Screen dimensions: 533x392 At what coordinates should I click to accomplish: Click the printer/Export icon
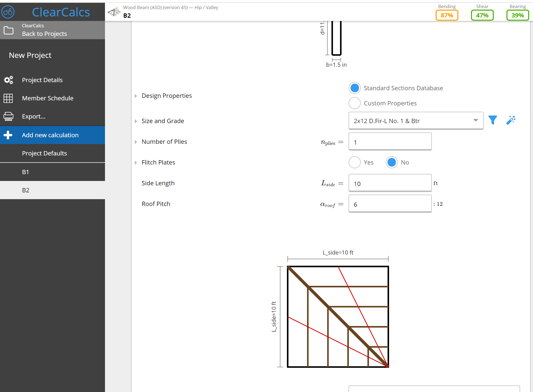pos(9,116)
